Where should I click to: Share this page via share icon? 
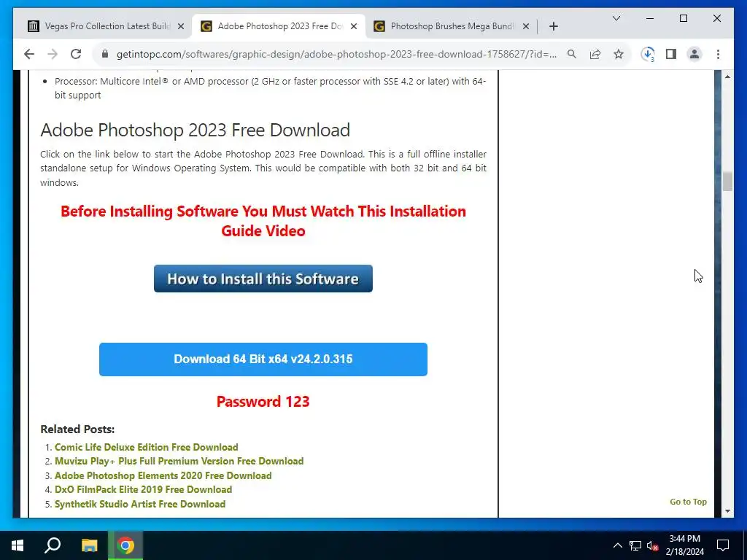(x=595, y=54)
